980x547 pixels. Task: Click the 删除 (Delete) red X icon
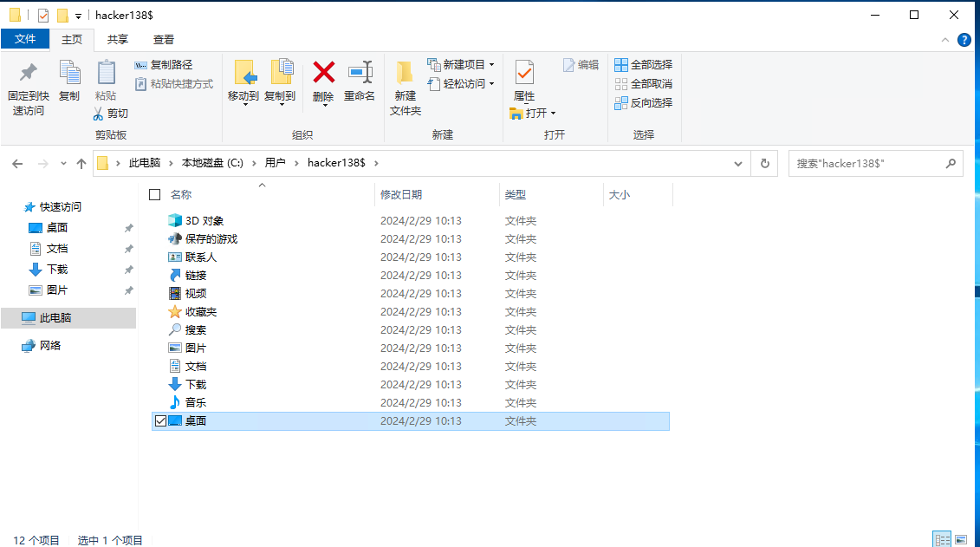coord(323,72)
